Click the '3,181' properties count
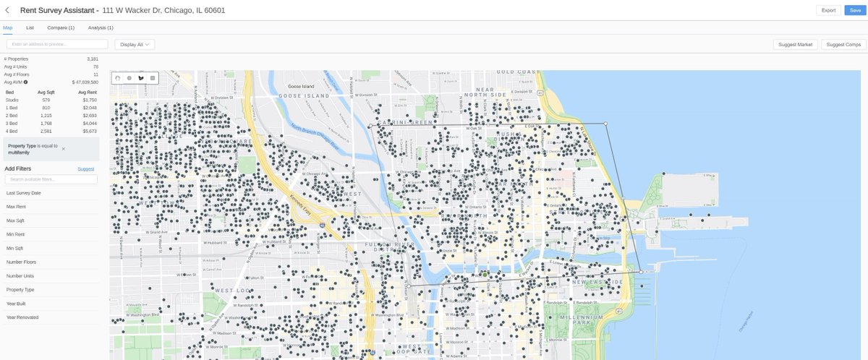The width and height of the screenshot is (868, 360). pyautogui.click(x=93, y=59)
